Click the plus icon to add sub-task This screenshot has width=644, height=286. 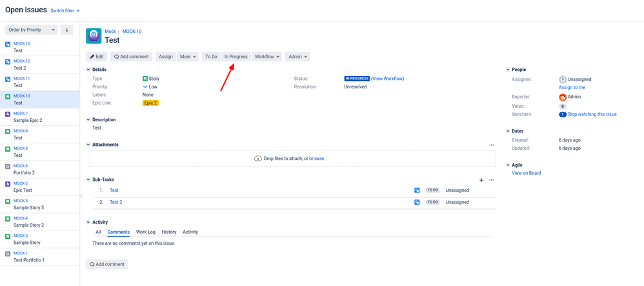(x=481, y=180)
